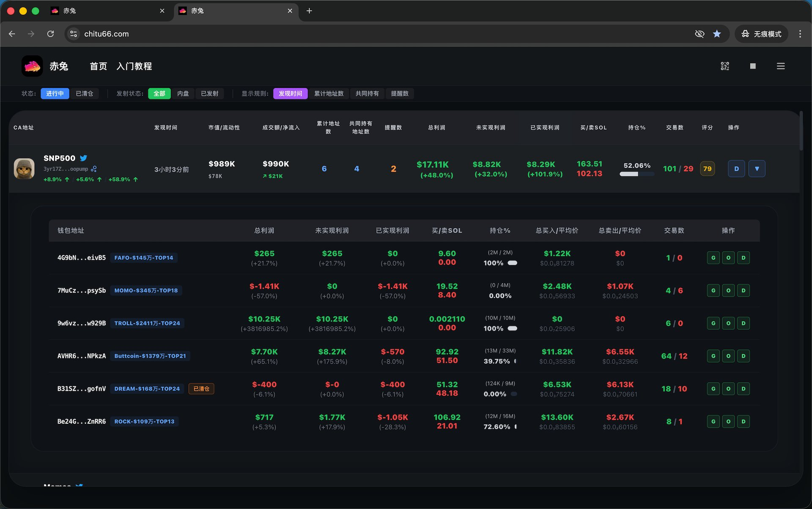Open the QR code icon in header
The image size is (812, 509).
[x=725, y=66]
